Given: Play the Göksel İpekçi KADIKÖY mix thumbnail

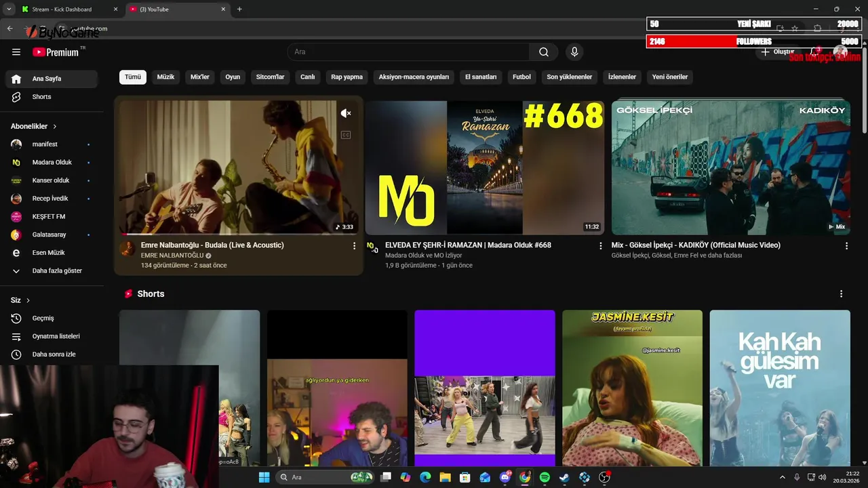Looking at the screenshot, I should click(731, 167).
